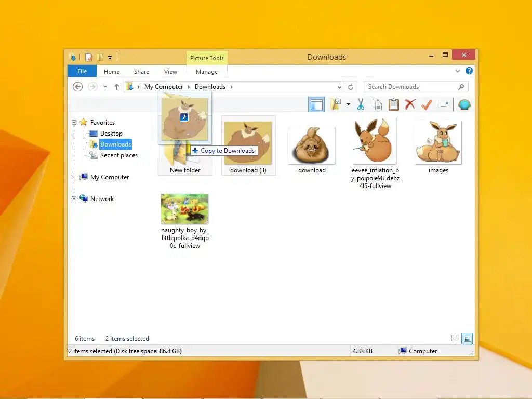Click the Forward arrow button
Screen dimensions: 532x399
point(92,87)
